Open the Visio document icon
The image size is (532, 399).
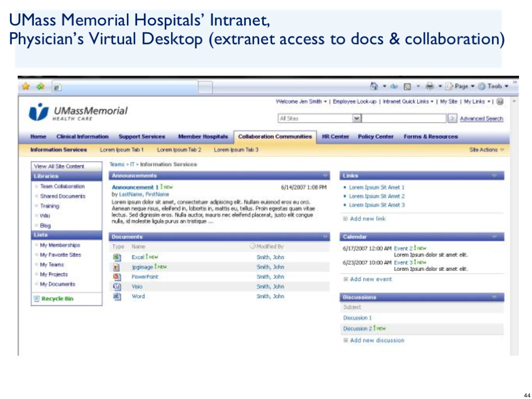pyautogui.click(x=117, y=286)
